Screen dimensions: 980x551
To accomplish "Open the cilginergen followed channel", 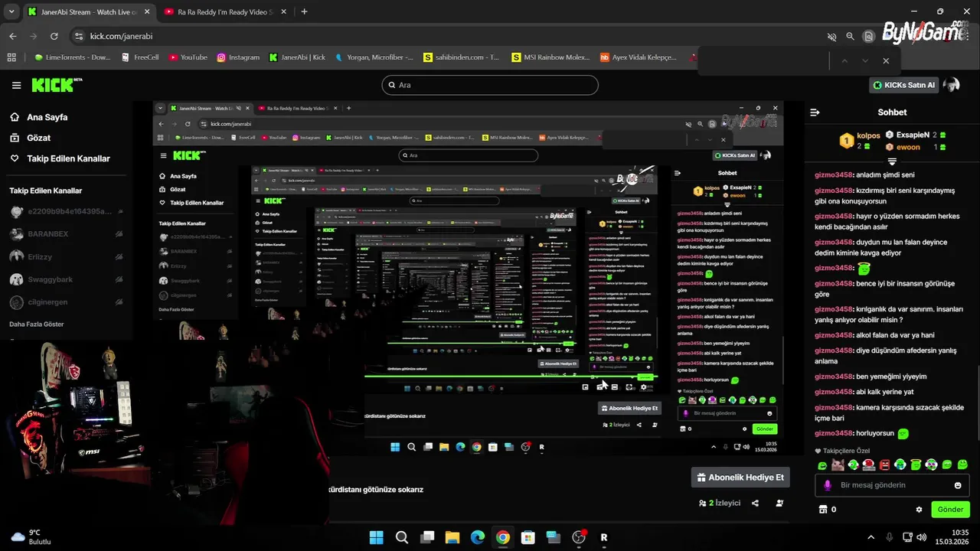I will (x=67, y=302).
